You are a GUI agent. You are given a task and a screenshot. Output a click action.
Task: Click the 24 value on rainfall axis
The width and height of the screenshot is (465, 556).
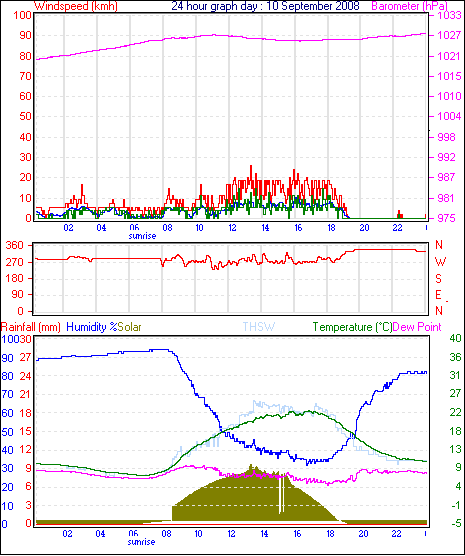(26, 376)
